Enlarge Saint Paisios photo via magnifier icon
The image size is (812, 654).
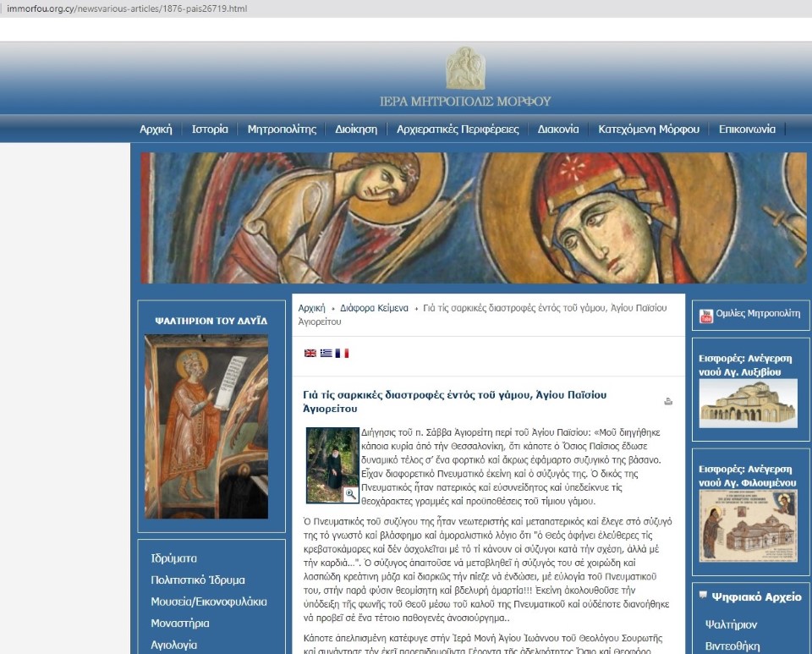350,494
